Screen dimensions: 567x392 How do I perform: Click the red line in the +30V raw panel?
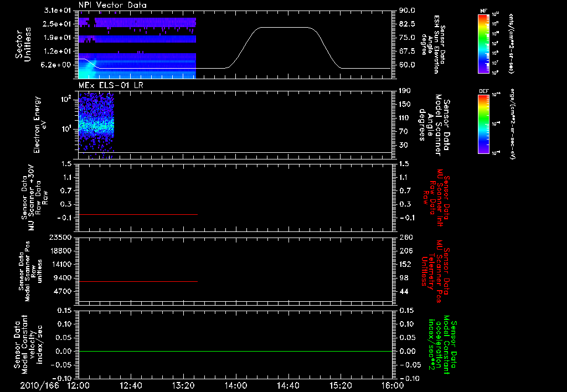(138, 214)
